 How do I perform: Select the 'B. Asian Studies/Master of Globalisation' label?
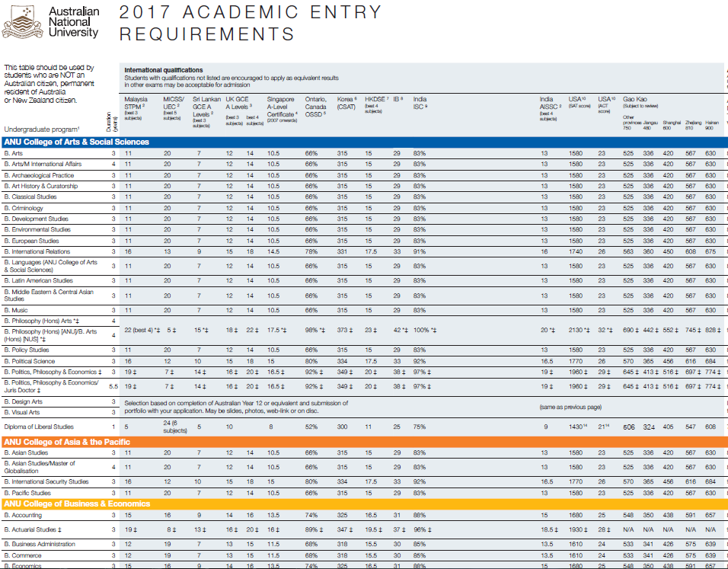pyautogui.click(x=40, y=467)
